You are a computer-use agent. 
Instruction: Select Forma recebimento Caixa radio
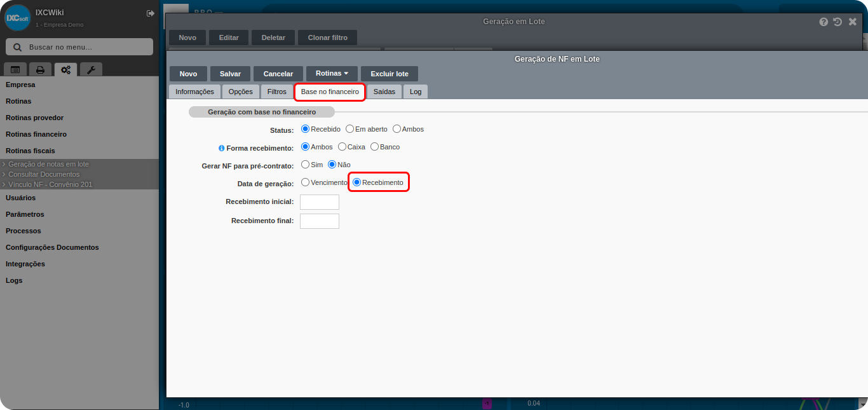click(342, 147)
